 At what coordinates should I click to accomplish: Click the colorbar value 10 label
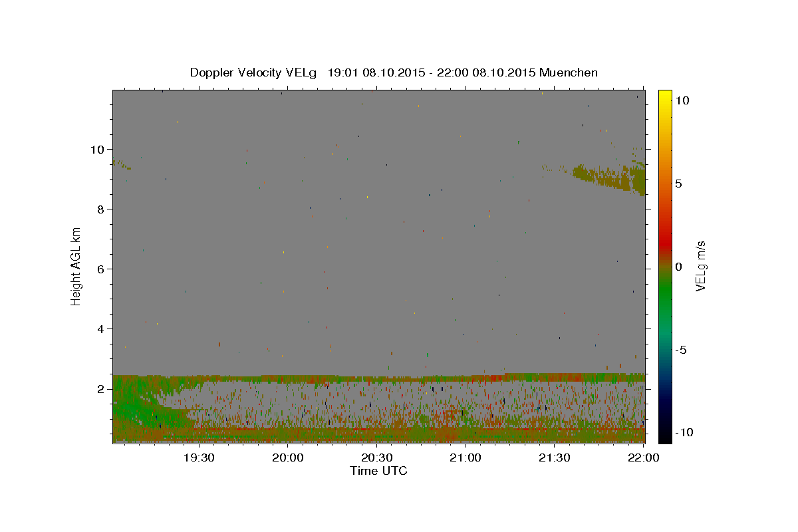pos(682,100)
